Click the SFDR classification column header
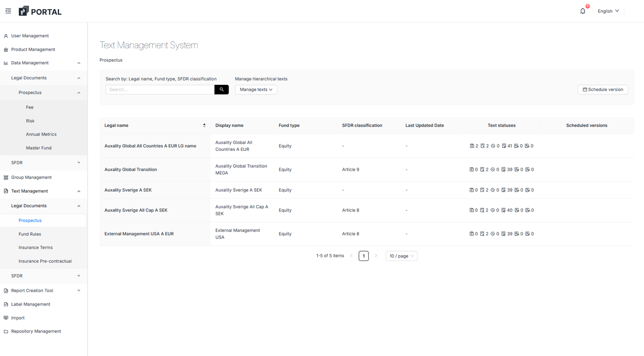Screen dimensions: 644x356 click(362, 126)
